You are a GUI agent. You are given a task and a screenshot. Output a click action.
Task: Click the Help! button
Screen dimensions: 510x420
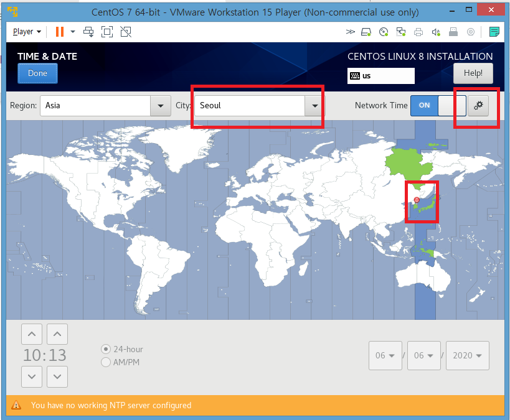click(x=473, y=73)
